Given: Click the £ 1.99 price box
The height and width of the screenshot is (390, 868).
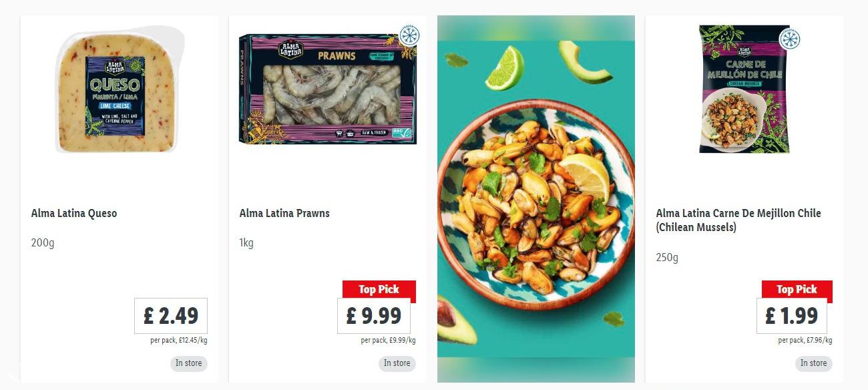Looking at the screenshot, I should 792,316.
